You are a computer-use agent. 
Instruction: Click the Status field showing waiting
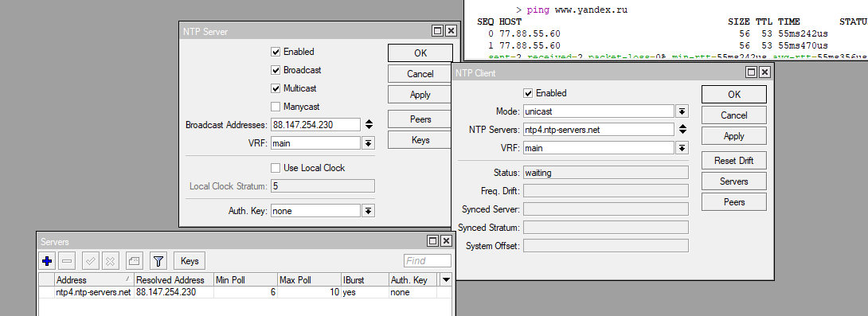(x=605, y=173)
